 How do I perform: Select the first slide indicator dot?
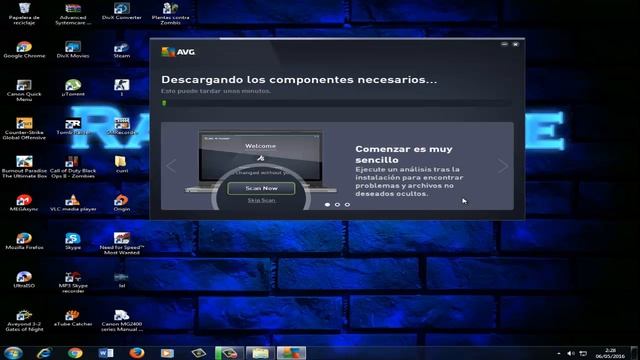(x=327, y=204)
